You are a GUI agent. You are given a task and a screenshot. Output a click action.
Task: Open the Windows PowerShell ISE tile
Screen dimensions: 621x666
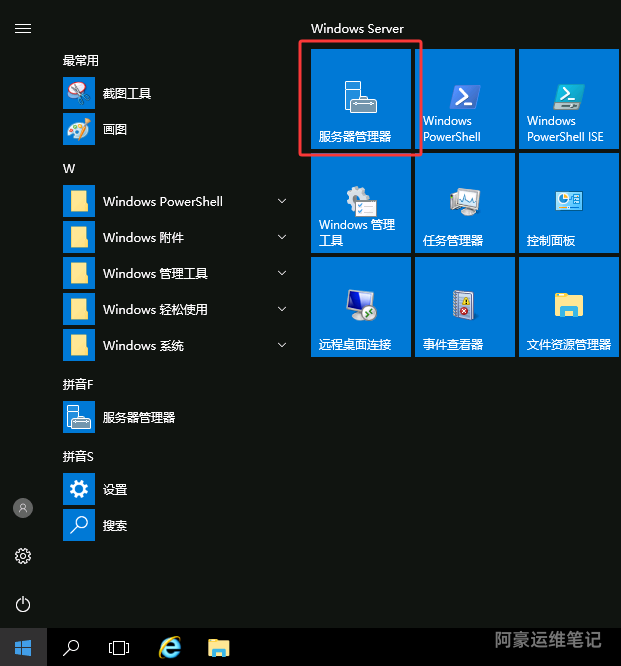pos(569,99)
